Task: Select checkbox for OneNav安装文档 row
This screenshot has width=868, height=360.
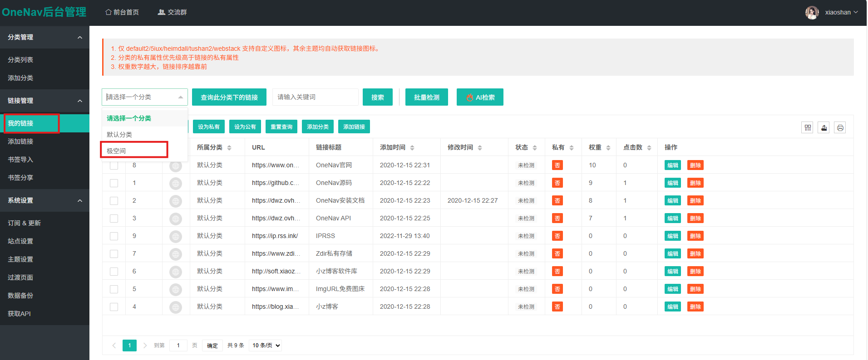Action: coord(114,201)
